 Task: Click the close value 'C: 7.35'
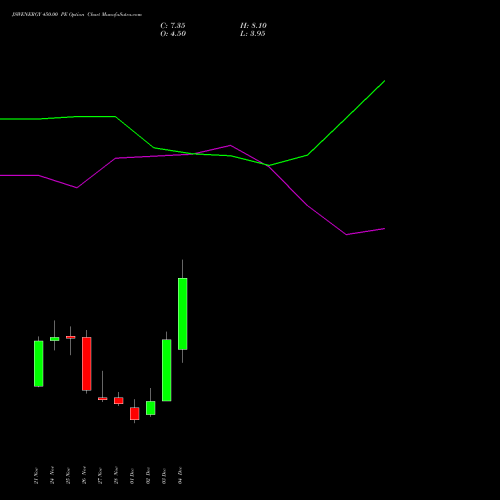[x=173, y=26]
